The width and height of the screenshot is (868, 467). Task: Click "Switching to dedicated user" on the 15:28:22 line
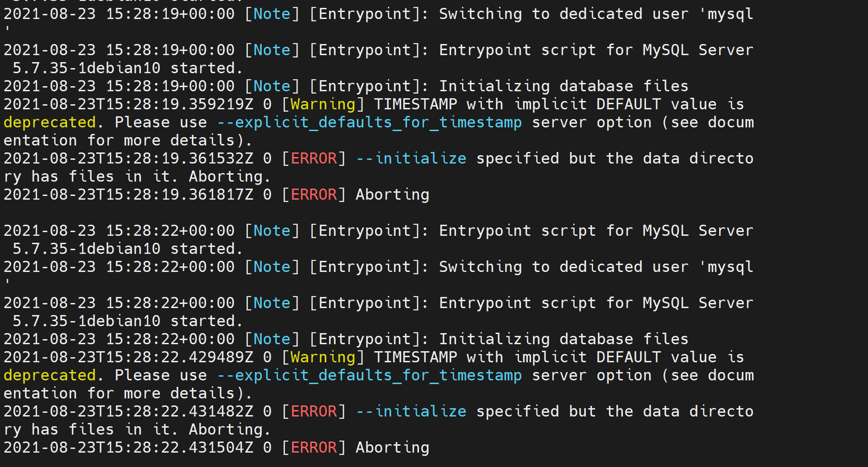[564, 267]
